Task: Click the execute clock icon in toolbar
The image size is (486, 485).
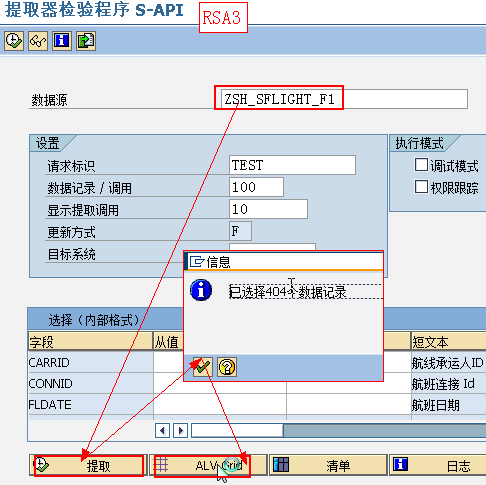Action: pos(14,41)
